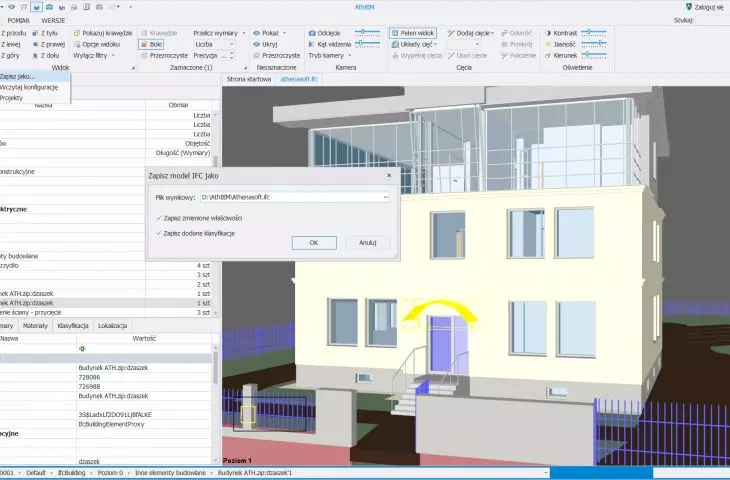
Task: Confirm save with OK button
Action: [314, 243]
